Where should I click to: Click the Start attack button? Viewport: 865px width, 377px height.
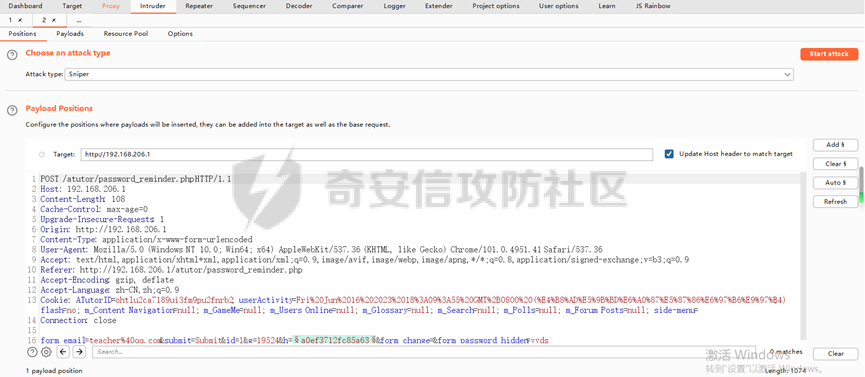point(829,54)
